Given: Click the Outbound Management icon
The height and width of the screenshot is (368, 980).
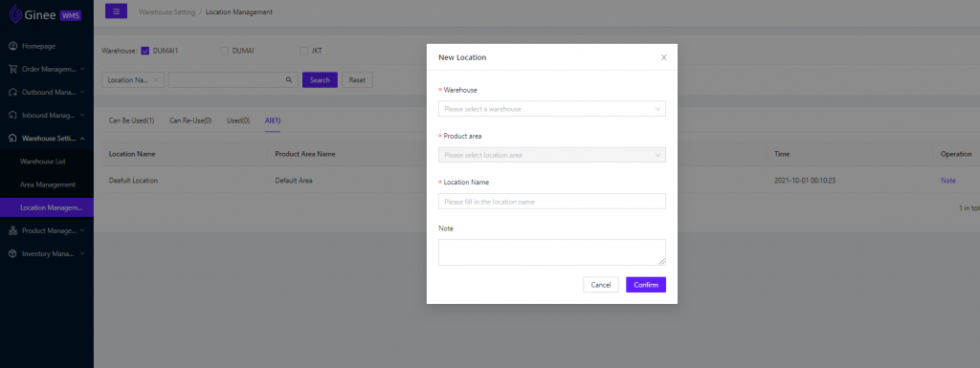Looking at the screenshot, I should [13, 93].
